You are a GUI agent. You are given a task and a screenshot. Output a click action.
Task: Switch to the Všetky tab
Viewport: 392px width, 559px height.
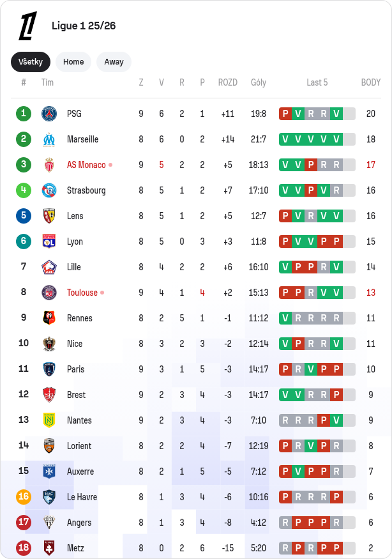click(31, 62)
